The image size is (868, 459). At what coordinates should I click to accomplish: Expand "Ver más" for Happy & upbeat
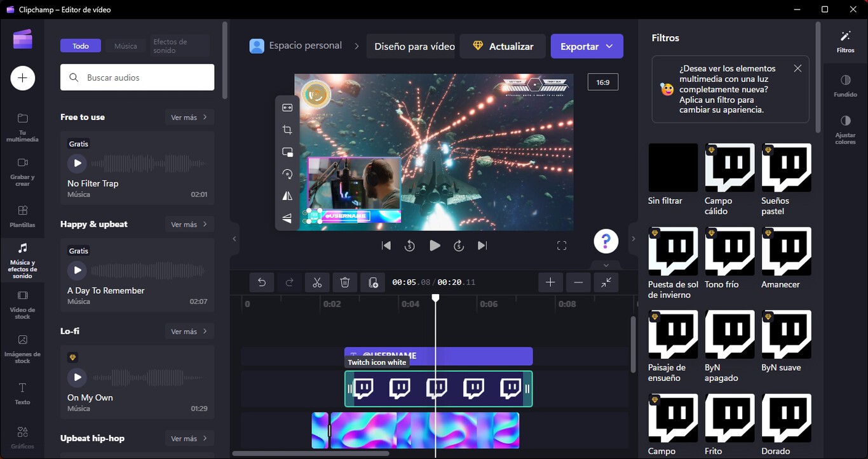189,223
